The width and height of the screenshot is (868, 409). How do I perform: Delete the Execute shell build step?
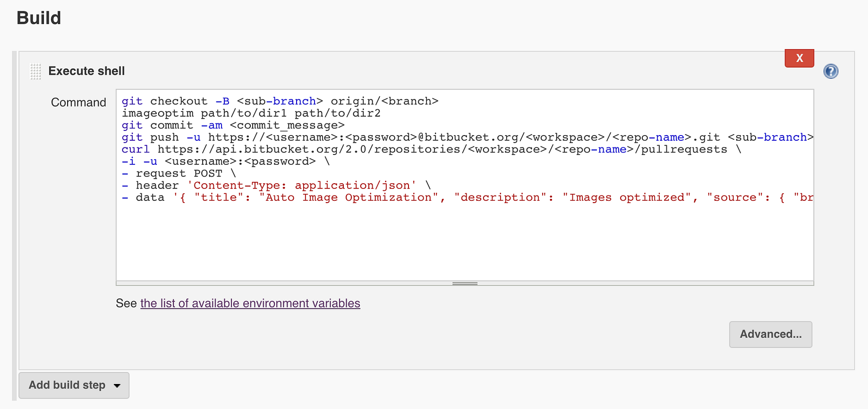tap(799, 58)
